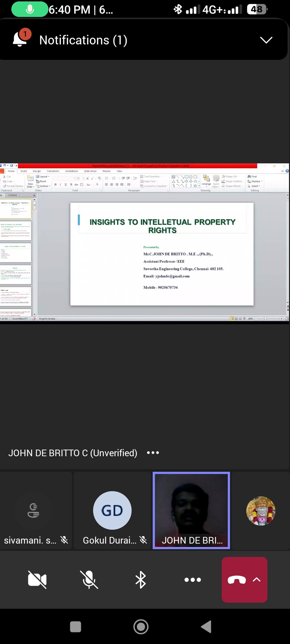Tap sivamani's muted microphone indicator
290x644 pixels.
point(64,540)
